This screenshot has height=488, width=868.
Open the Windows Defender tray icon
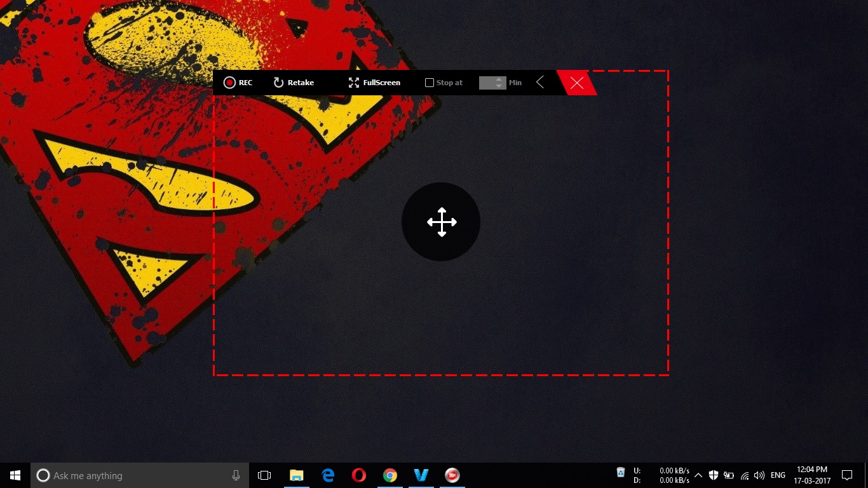pyautogui.click(x=714, y=475)
